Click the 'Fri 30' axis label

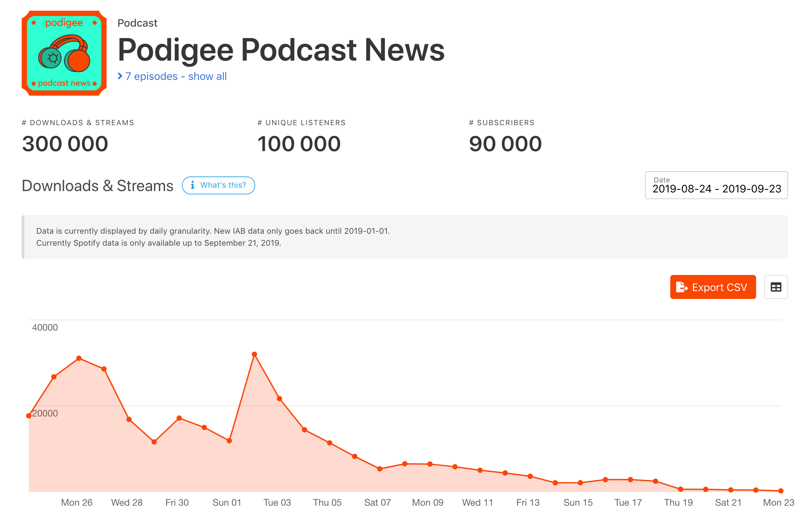click(x=177, y=502)
